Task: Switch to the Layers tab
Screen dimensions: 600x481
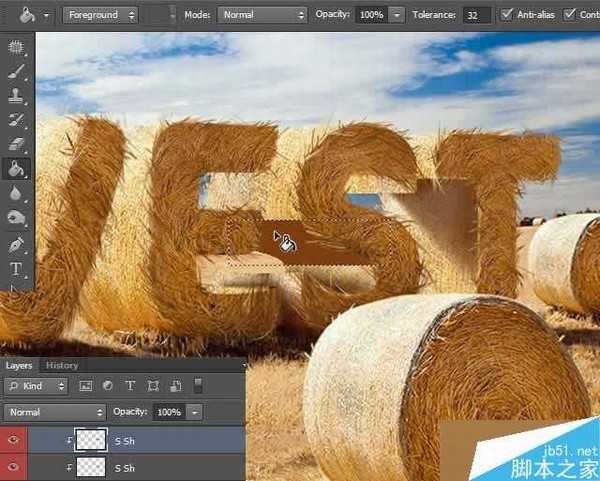Action: click(x=19, y=366)
